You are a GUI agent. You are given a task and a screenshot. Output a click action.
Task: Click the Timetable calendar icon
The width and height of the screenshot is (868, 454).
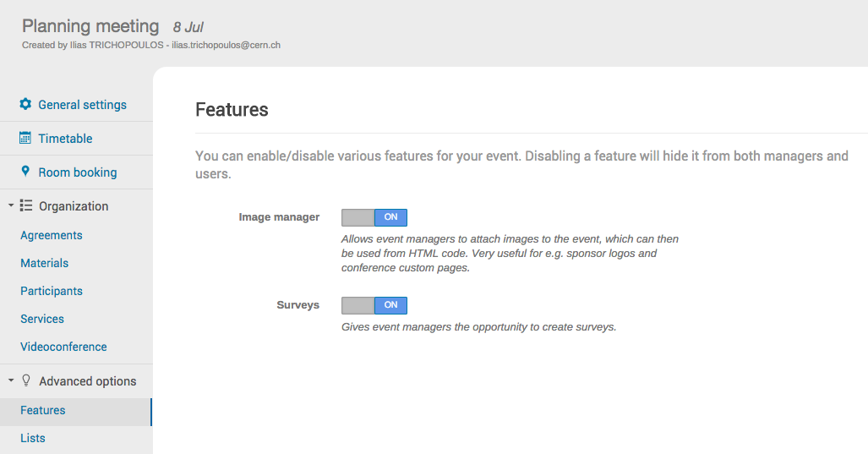(x=25, y=138)
